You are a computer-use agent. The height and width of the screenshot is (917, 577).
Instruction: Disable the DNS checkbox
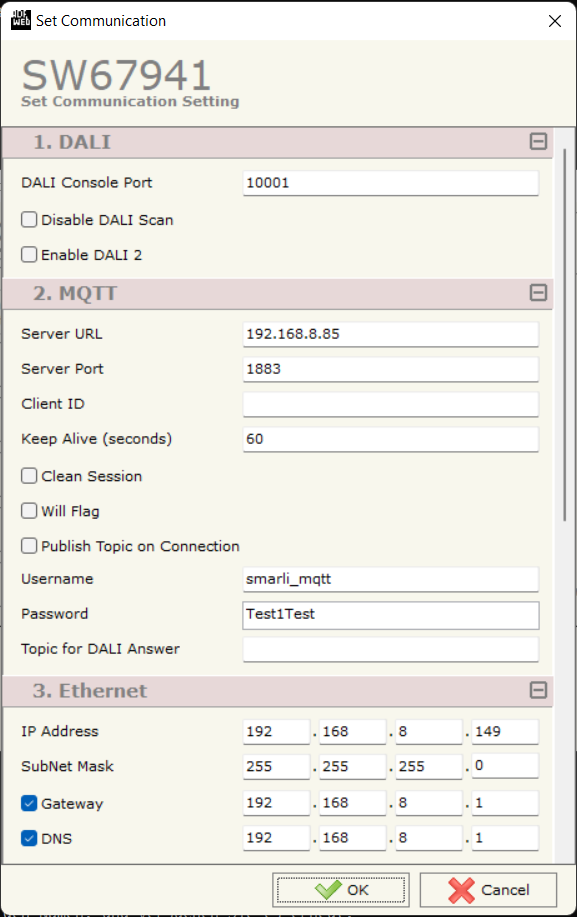tap(27, 838)
